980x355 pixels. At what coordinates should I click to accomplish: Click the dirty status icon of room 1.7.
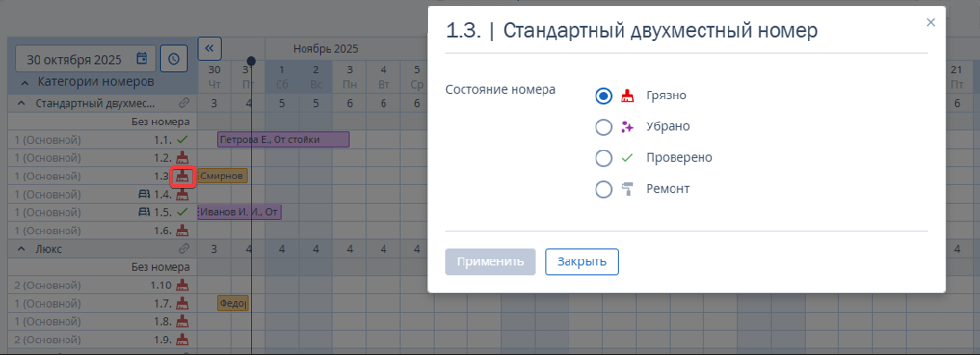click(182, 304)
